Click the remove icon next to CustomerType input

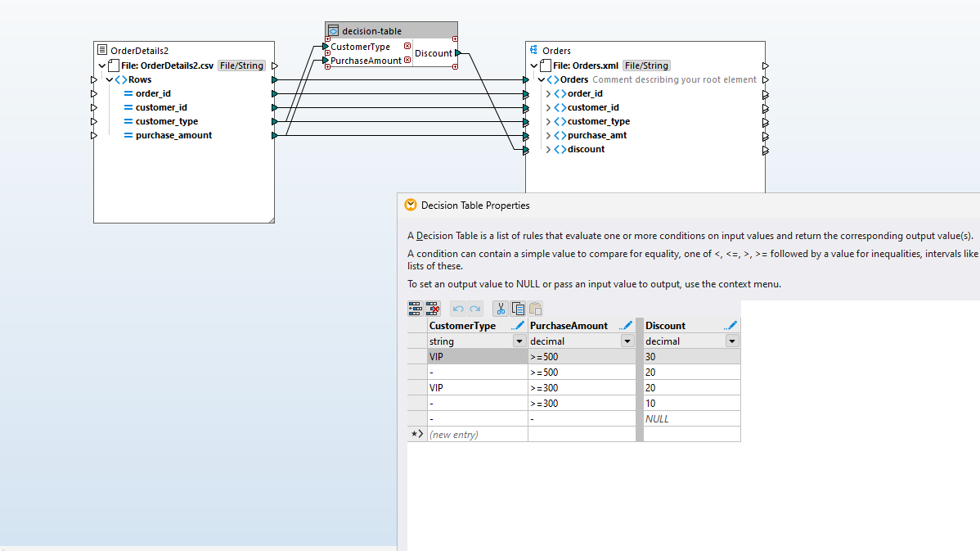407,46
